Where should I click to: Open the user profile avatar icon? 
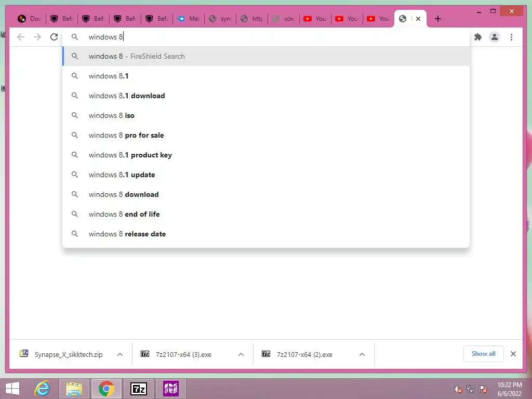click(495, 37)
